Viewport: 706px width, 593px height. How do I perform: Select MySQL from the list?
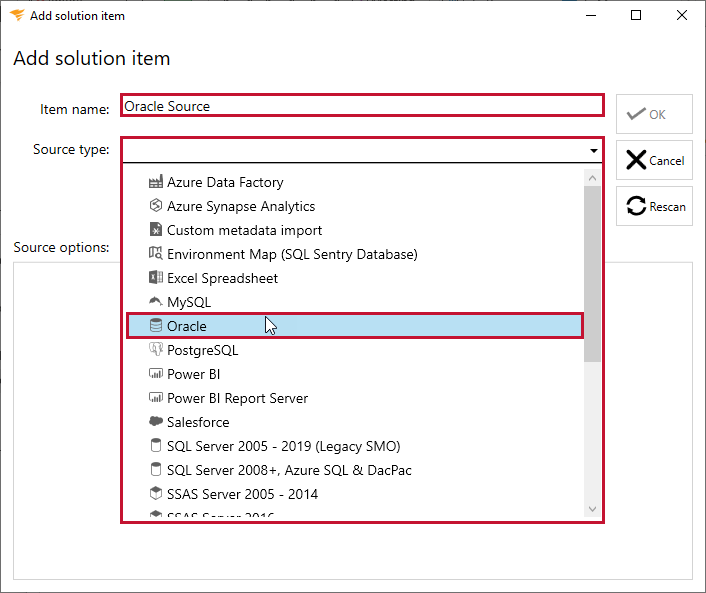click(x=355, y=302)
